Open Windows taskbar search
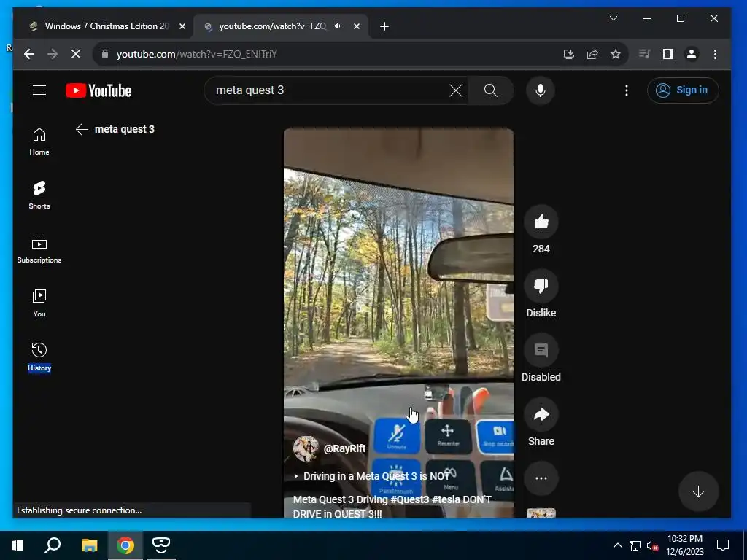 click(53, 545)
